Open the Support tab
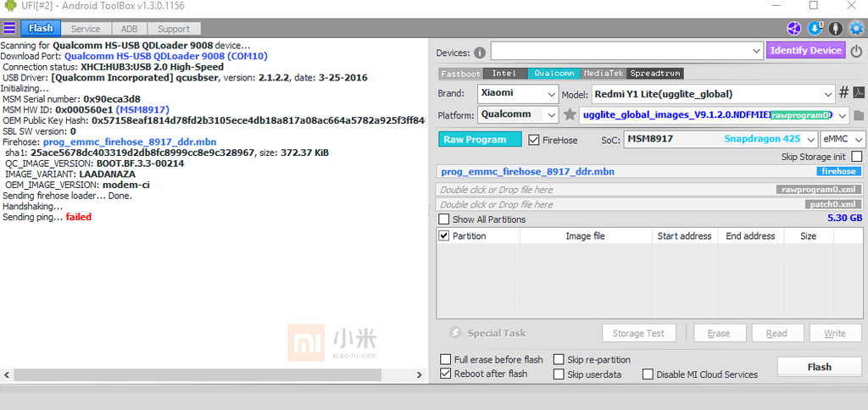This screenshot has width=868, height=410. 173,29
